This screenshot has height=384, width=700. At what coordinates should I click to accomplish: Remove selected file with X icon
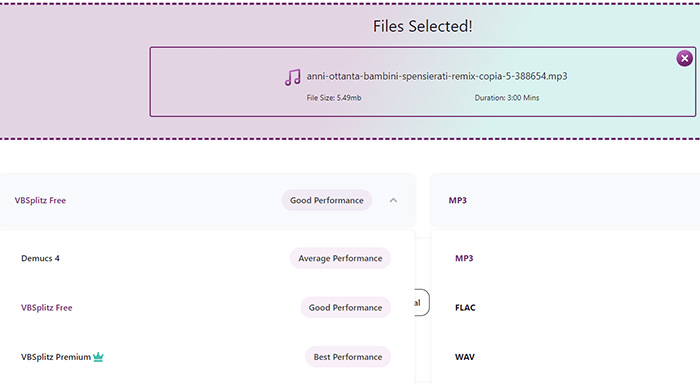tap(684, 58)
